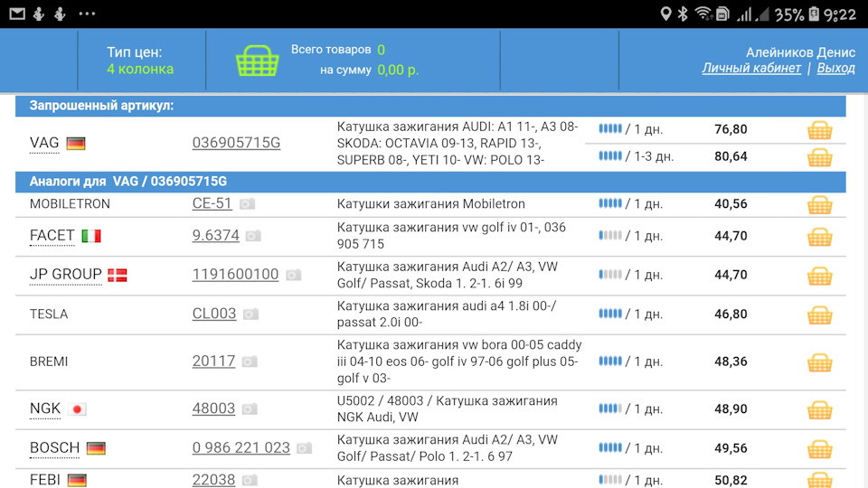Add MOBILETRON CE-51 to cart
868x488 pixels.
click(820, 205)
